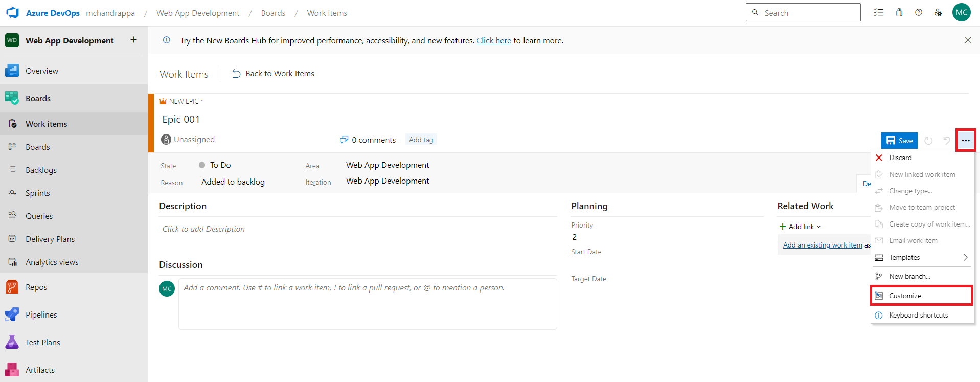The height and width of the screenshot is (382, 980).
Task: Click the Work items breadcrumb
Action: click(x=327, y=13)
